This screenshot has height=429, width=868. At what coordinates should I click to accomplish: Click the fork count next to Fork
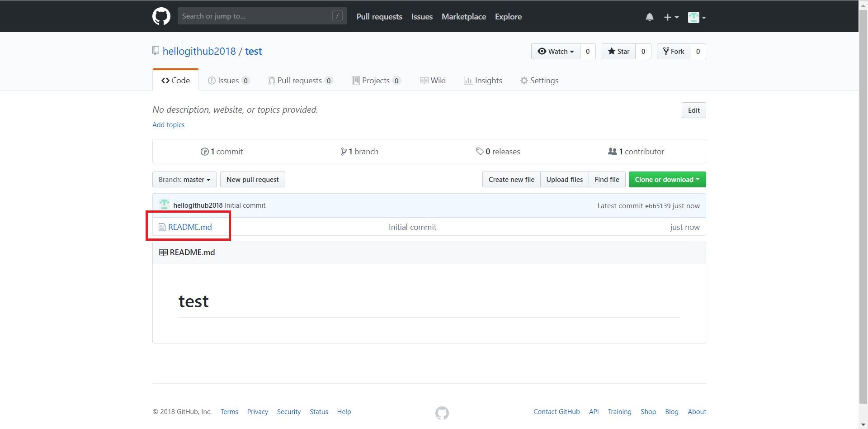point(698,52)
